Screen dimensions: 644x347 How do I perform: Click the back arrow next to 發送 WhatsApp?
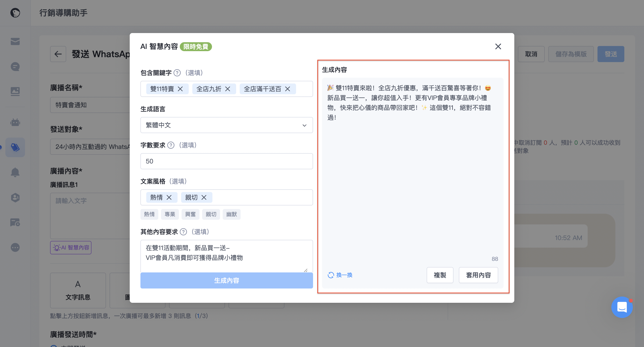58,54
